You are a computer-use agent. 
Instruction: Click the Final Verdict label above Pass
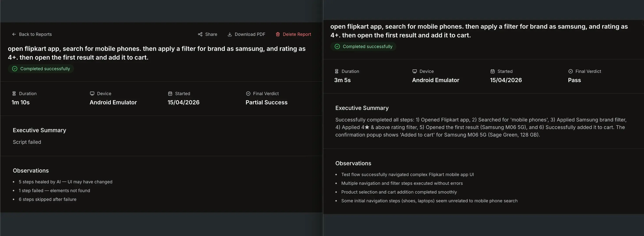588,71
